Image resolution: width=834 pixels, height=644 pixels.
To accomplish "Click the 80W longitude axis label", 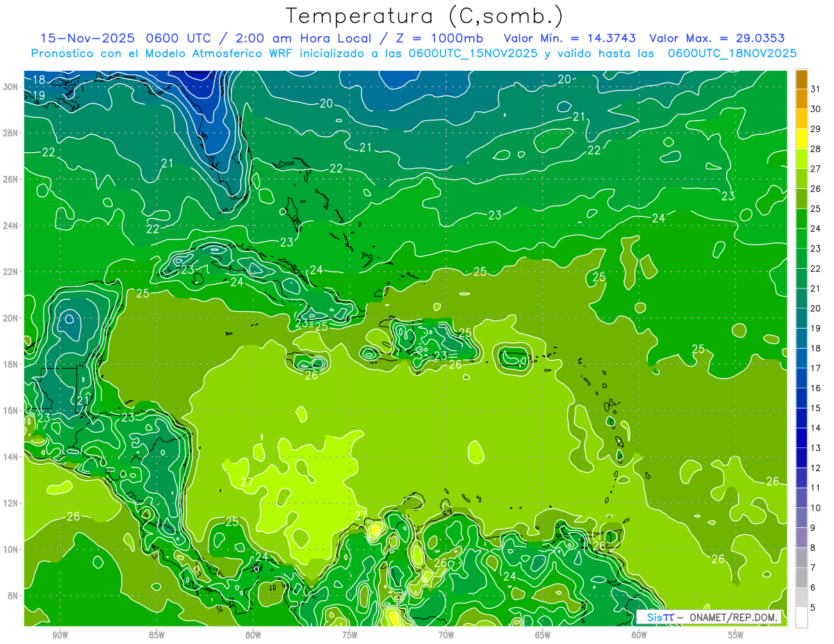I will point(253,635).
